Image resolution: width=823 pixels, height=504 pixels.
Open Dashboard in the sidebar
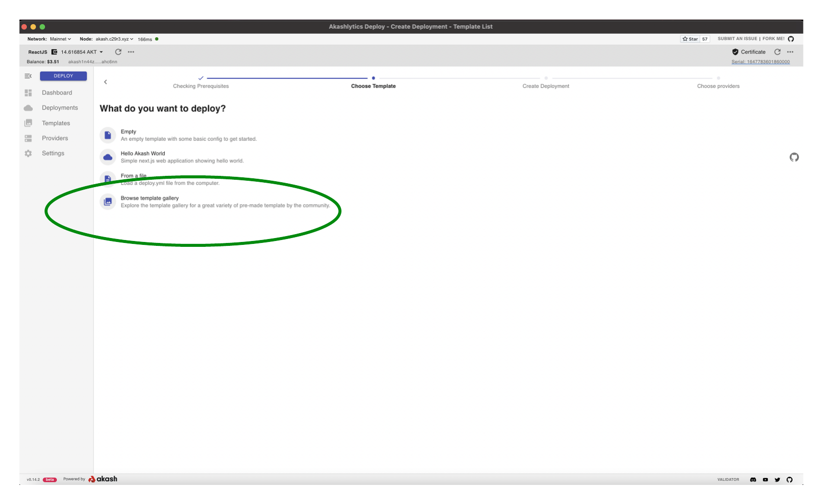click(x=57, y=93)
